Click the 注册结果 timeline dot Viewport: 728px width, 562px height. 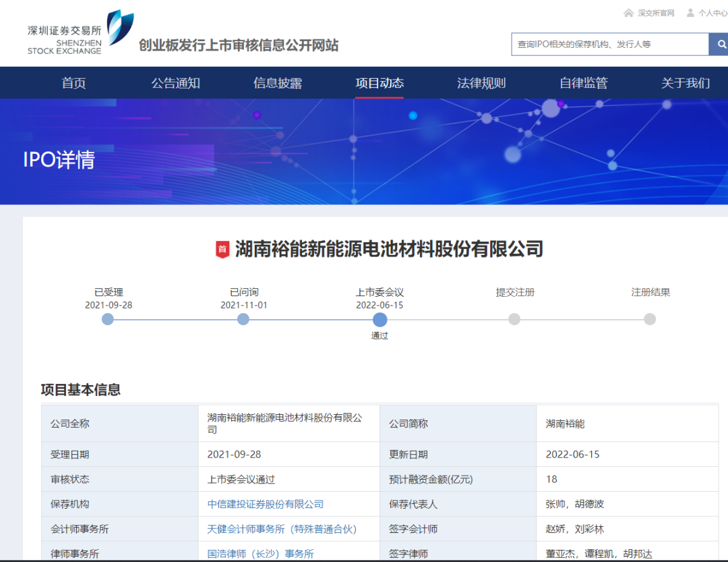650,319
